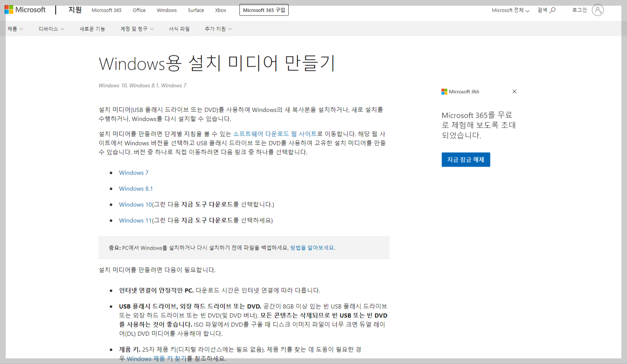Image resolution: width=627 pixels, height=364 pixels.
Task: Open 새로운 기능 menu item
Action: pyautogui.click(x=92, y=29)
